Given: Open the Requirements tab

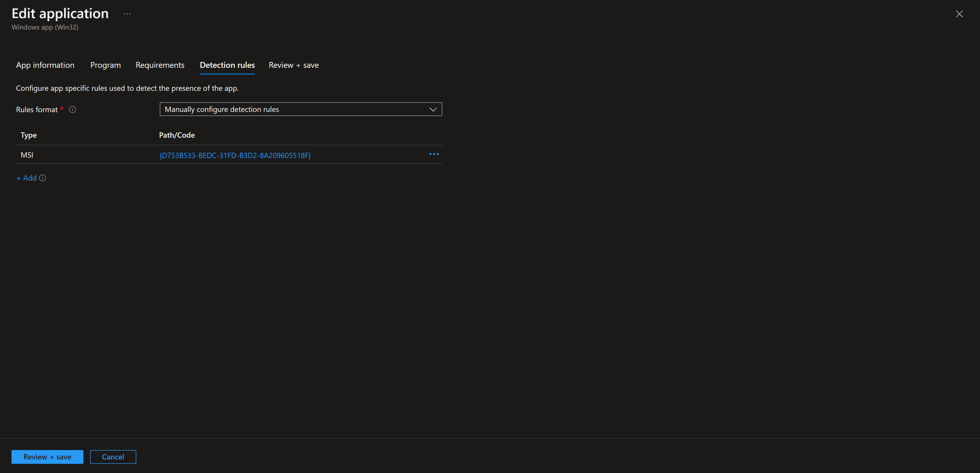Looking at the screenshot, I should point(160,65).
